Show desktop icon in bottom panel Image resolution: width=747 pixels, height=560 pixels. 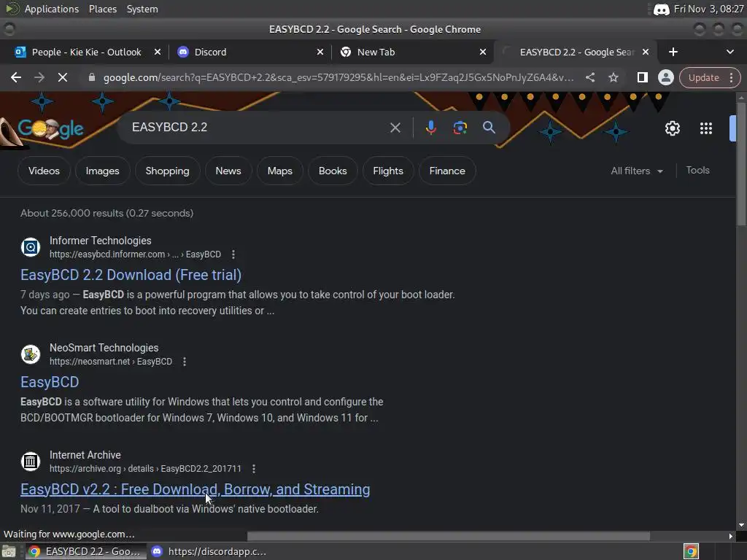pos(9,551)
